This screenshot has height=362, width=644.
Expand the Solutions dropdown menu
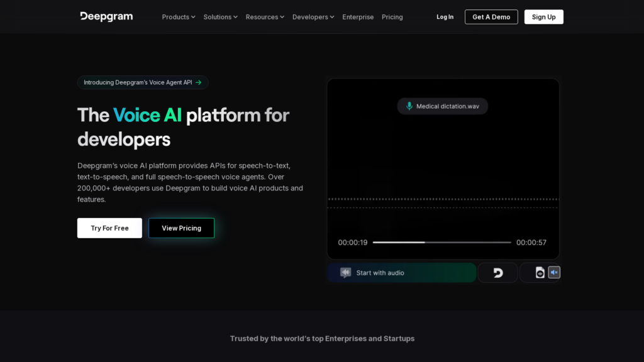220,17
